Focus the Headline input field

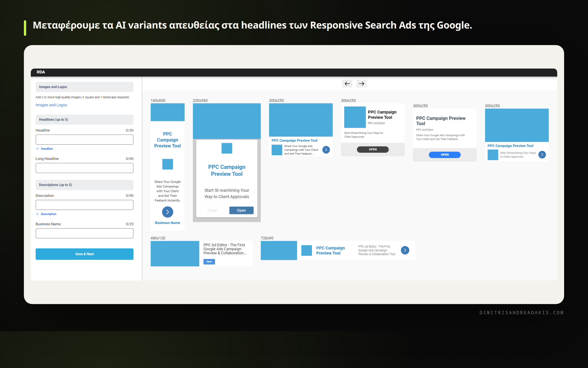[x=84, y=139]
